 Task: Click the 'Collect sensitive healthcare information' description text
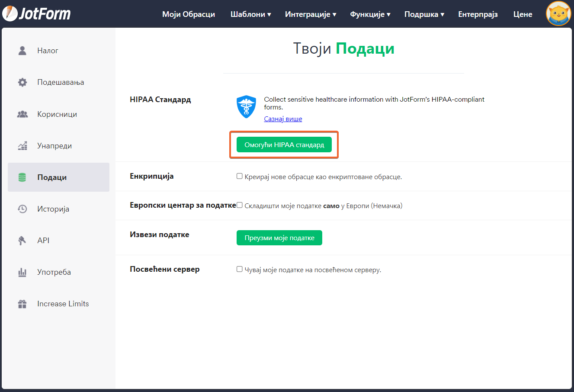[374, 103]
